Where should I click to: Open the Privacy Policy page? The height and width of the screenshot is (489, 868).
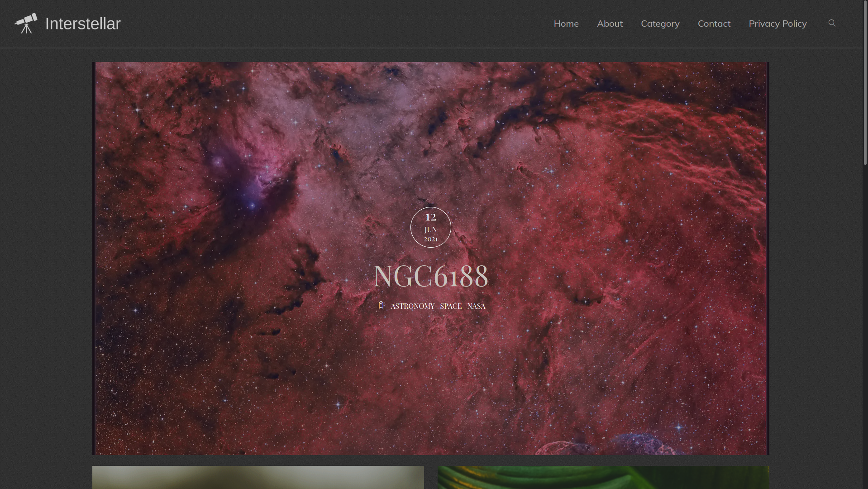tap(777, 24)
